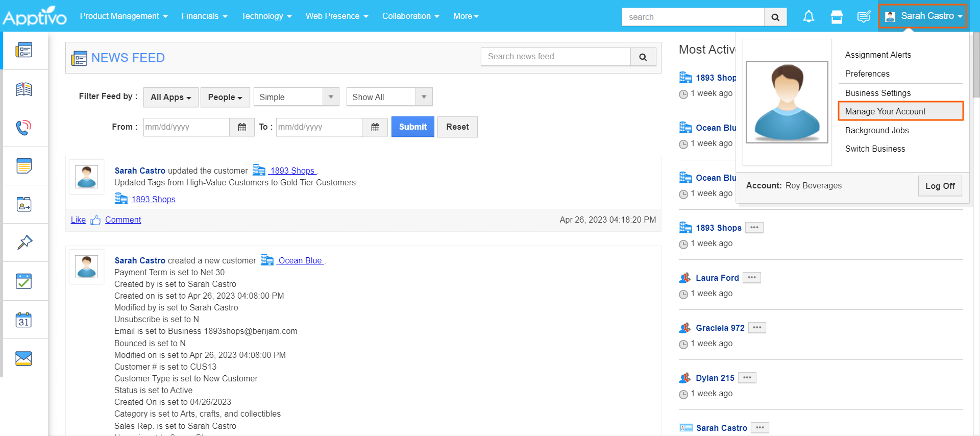This screenshot has width=980, height=436.
Task: Click the news feed search magnifier button
Action: click(643, 57)
